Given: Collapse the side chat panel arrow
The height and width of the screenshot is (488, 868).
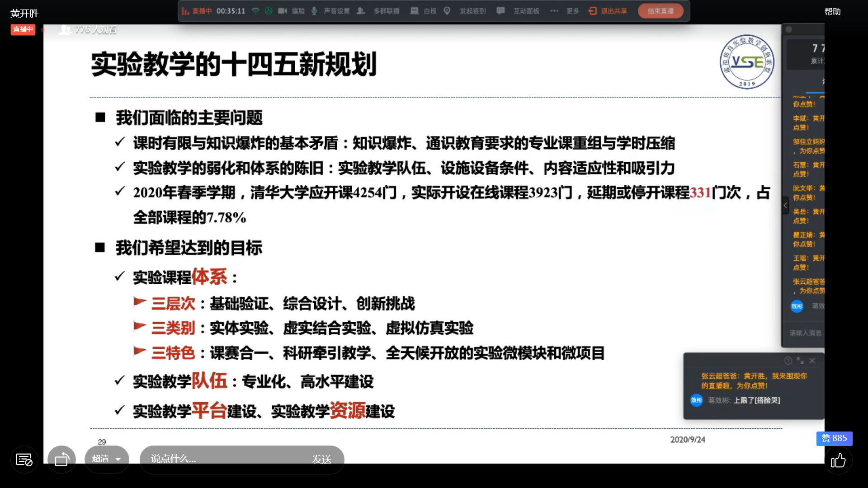Looking at the screenshot, I should point(785,206).
